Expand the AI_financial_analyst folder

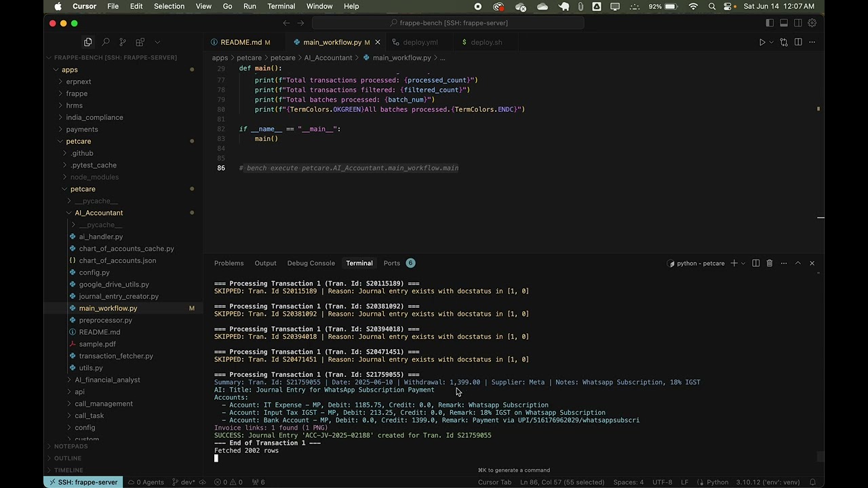107,380
